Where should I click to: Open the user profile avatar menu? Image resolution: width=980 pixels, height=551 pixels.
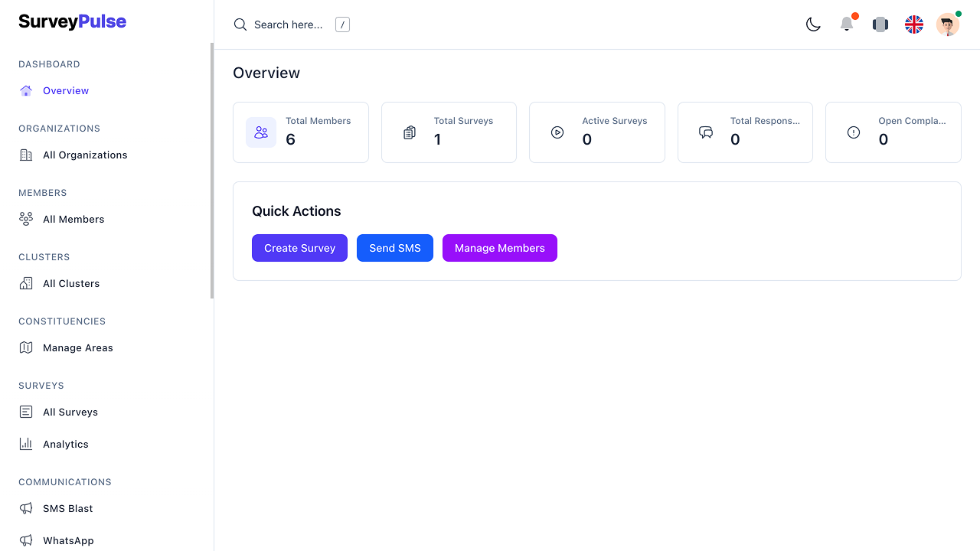coord(948,24)
